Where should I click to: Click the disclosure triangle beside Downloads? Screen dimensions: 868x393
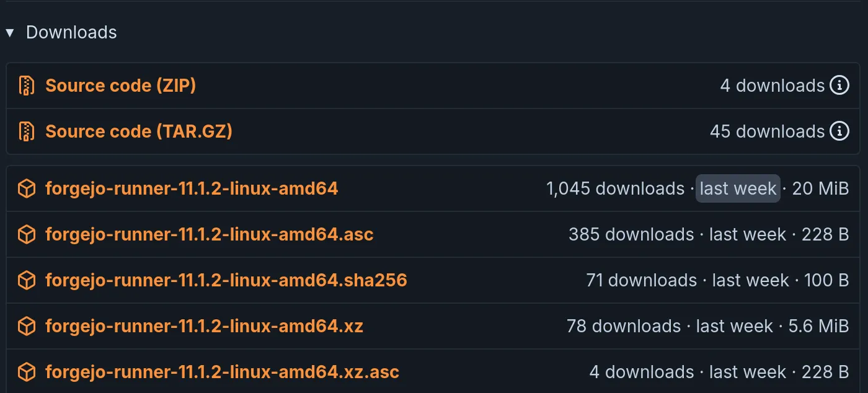click(x=10, y=32)
